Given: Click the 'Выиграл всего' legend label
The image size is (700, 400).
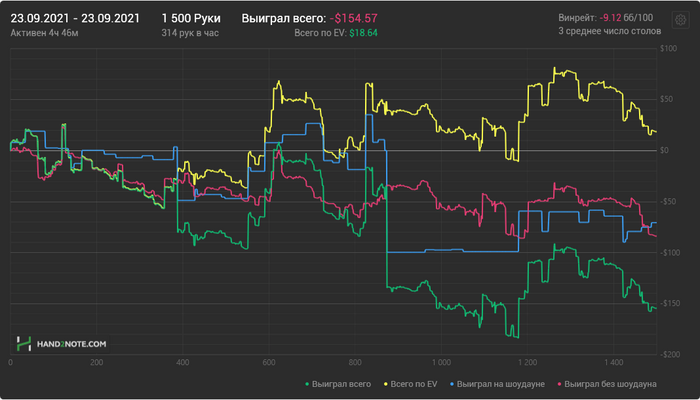Looking at the screenshot, I should click(342, 384).
